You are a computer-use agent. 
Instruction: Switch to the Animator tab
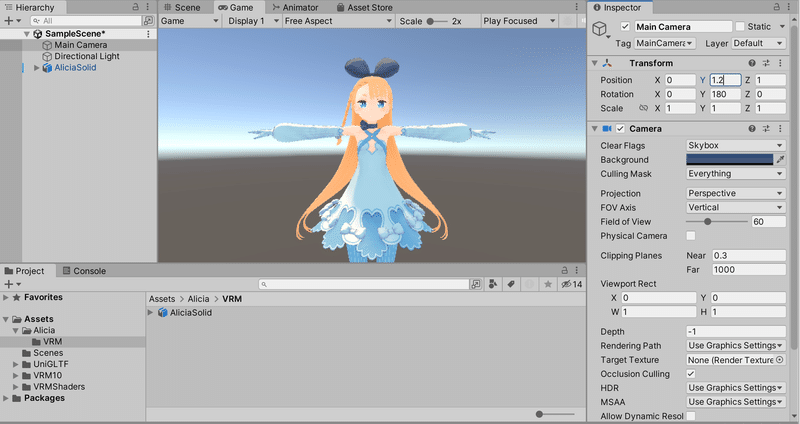click(x=295, y=7)
